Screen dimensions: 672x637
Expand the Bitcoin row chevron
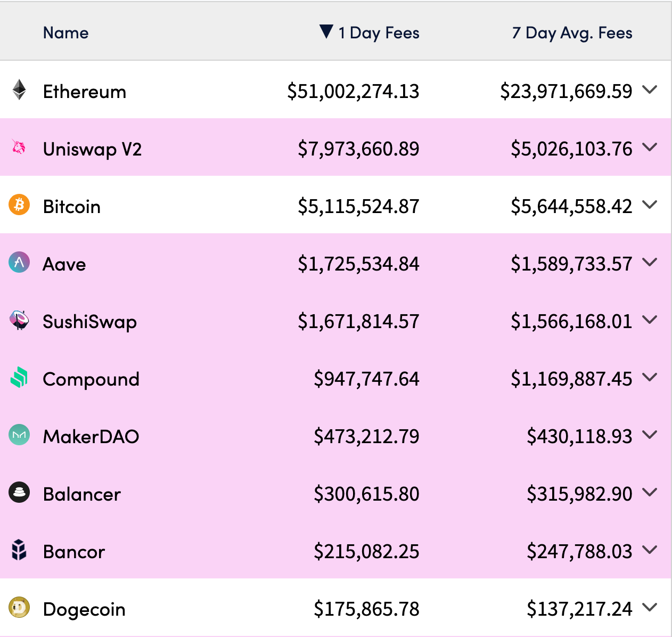650,205
